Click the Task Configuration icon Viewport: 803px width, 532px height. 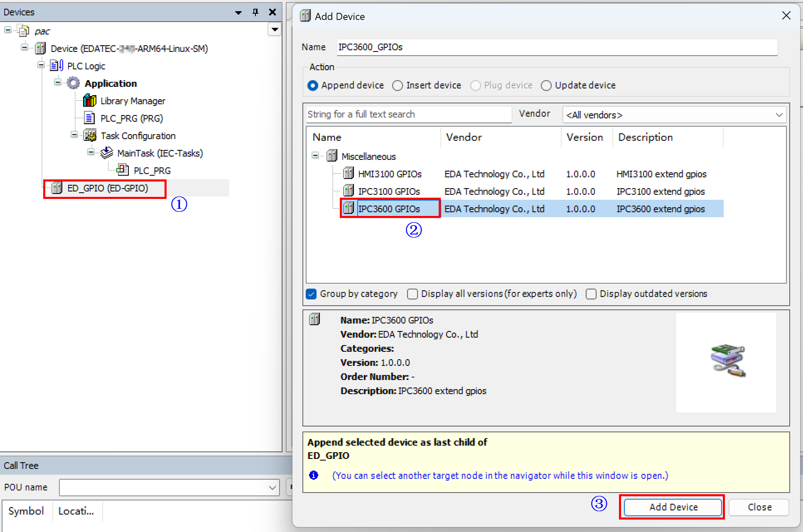click(90, 135)
